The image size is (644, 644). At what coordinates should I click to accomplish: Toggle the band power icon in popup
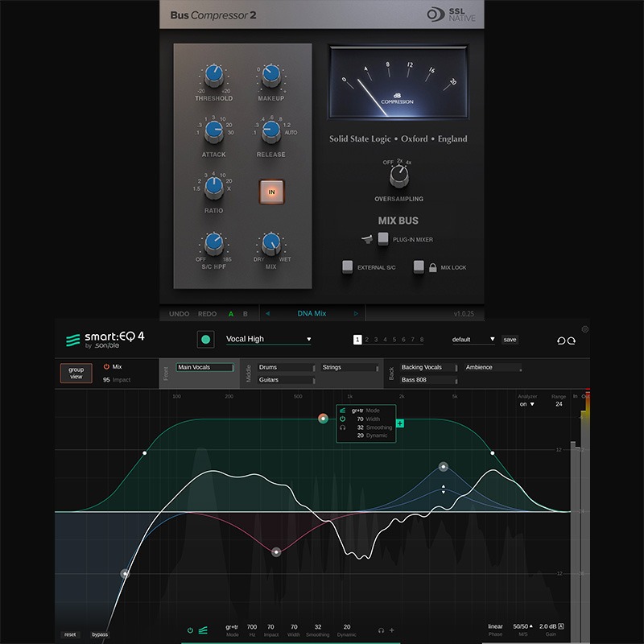point(343,419)
